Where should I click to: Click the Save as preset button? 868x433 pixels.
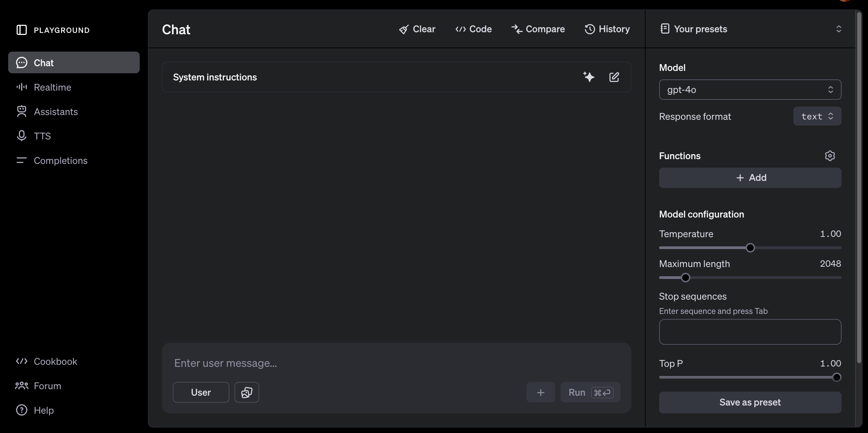(750, 402)
